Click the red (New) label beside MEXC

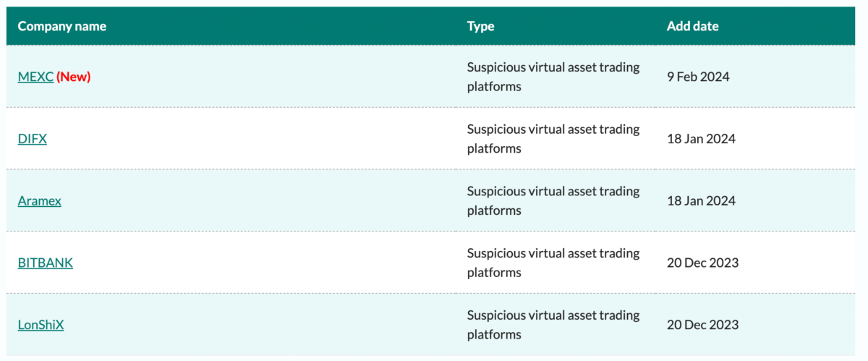point(74,77)
